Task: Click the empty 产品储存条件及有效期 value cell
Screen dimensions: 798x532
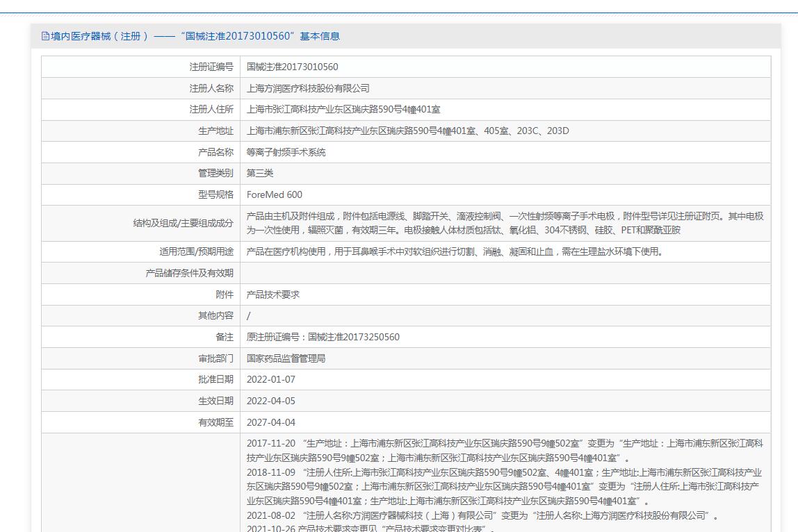Action: click(x=505, y=273)
